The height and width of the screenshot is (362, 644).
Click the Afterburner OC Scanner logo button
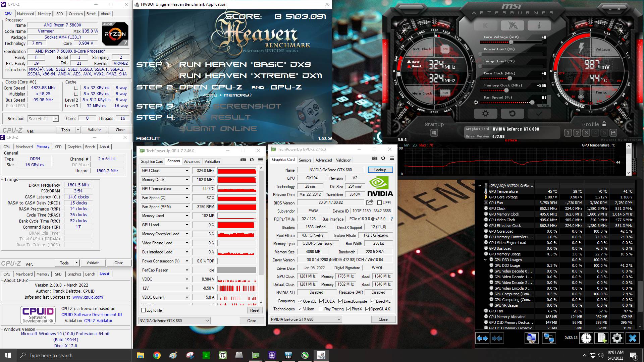tap(512, 25)
